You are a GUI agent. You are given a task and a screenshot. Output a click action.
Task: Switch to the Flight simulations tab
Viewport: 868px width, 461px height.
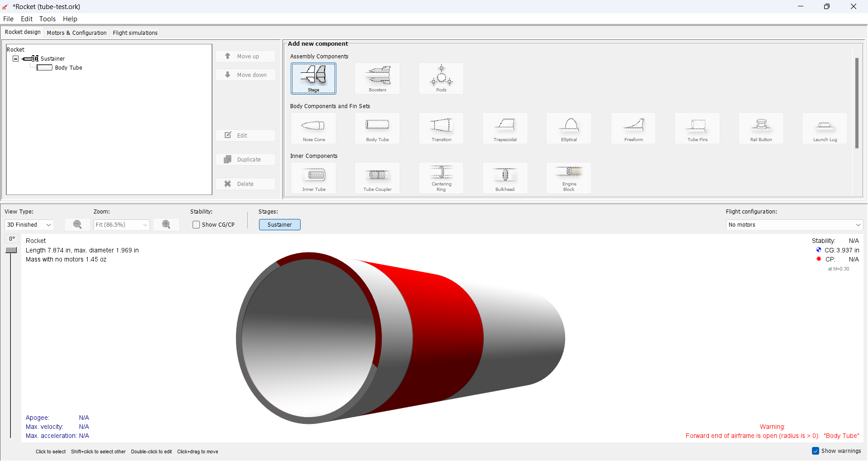pyautogui.click(x=135, y=33)
